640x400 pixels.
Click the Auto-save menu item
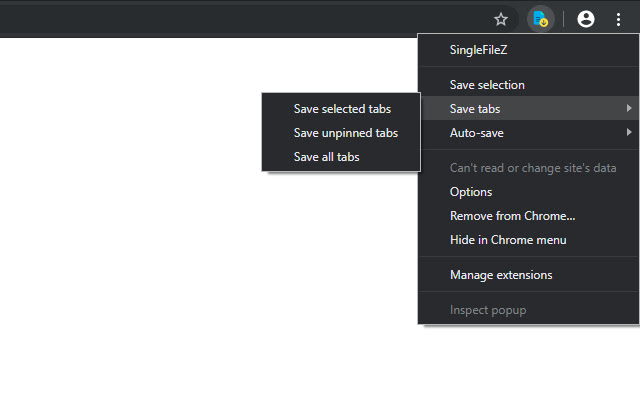coord(477,132)
